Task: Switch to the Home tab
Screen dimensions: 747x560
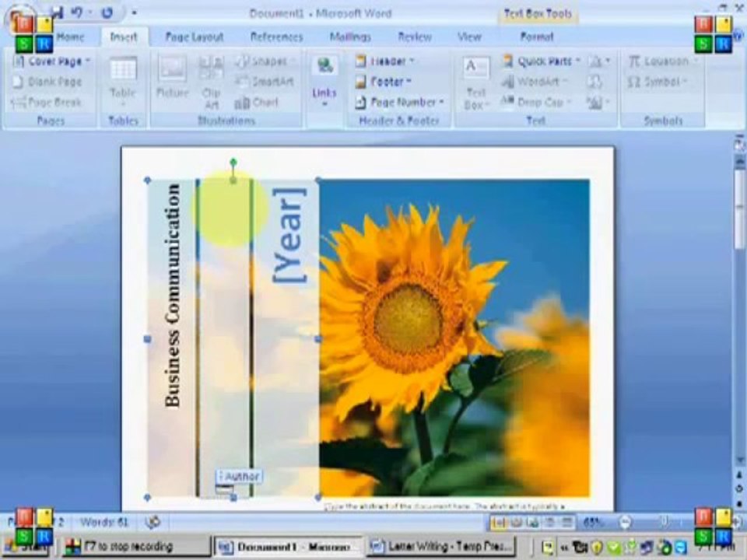Action: [x=71, y=37]
